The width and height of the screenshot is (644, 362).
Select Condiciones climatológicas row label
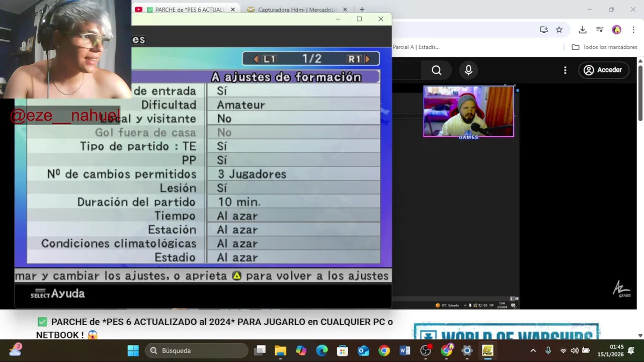tap(119, 243)
